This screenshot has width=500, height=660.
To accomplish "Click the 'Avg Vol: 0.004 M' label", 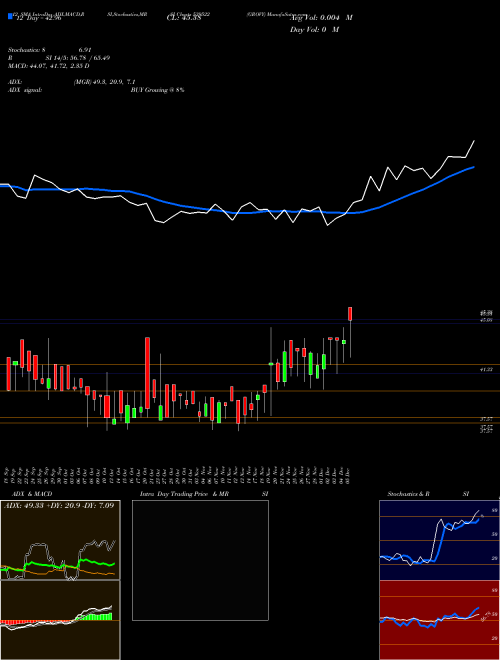I will click(x=321, y=18).
